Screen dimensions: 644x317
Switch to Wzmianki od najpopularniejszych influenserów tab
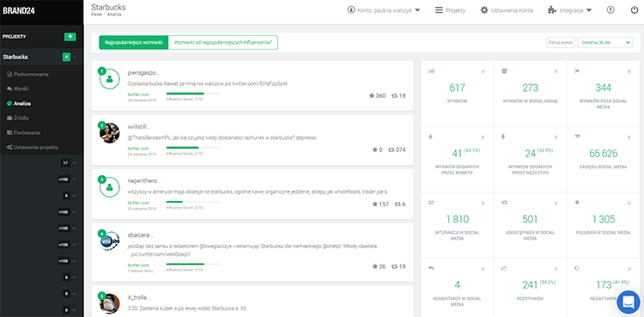[x=223, y=42]
